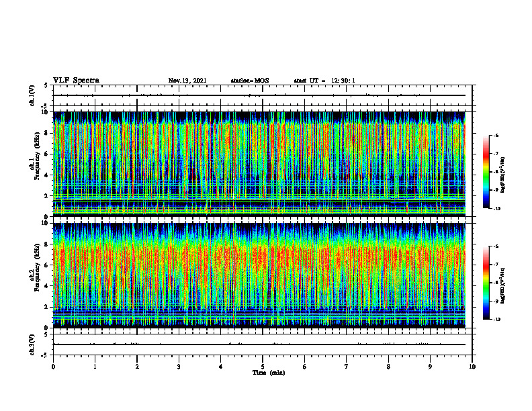
Task: Click the "start UT = 12:30: 1" text
Action: (324, 81)
